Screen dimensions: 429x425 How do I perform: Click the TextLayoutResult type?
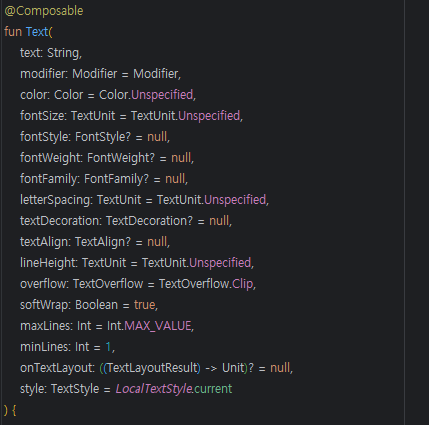152,368
